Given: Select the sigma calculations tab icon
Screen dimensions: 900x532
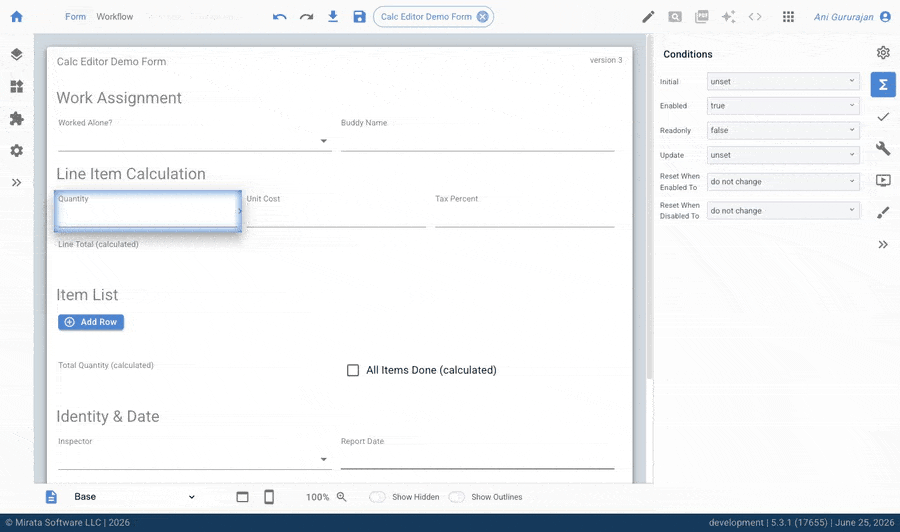Looking at the screenshot, I should [x=883, y=85].
